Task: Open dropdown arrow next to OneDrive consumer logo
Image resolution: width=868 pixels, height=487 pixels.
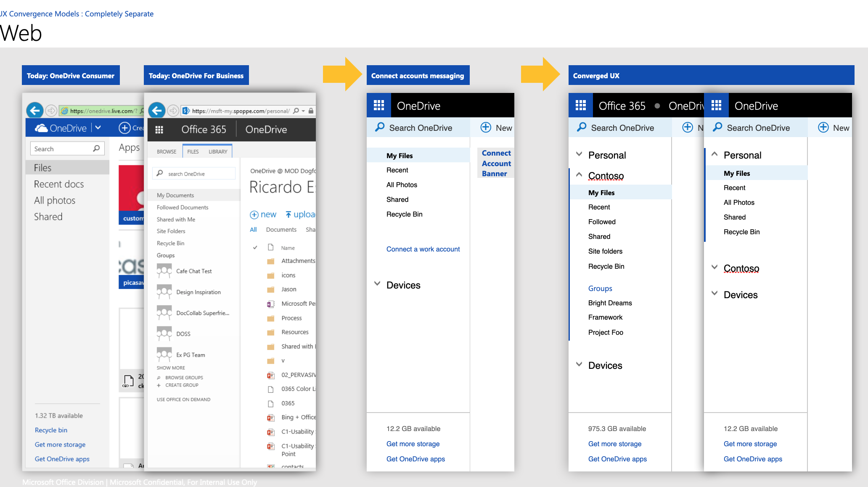Action: point(98,127)
